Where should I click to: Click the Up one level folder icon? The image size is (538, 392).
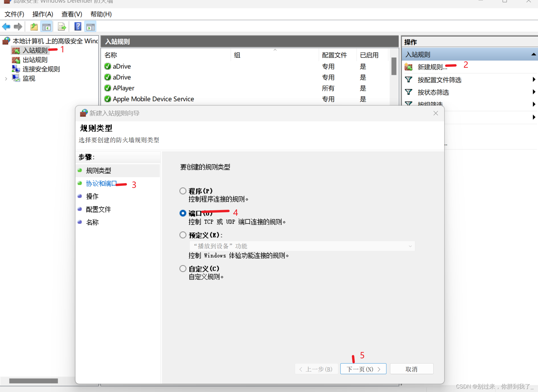click(34, 27)
